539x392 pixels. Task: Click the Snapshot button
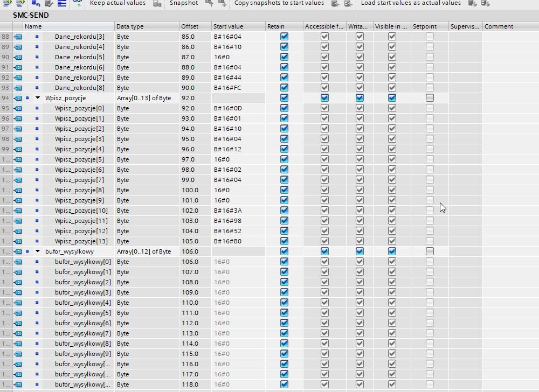coord(184,3)
